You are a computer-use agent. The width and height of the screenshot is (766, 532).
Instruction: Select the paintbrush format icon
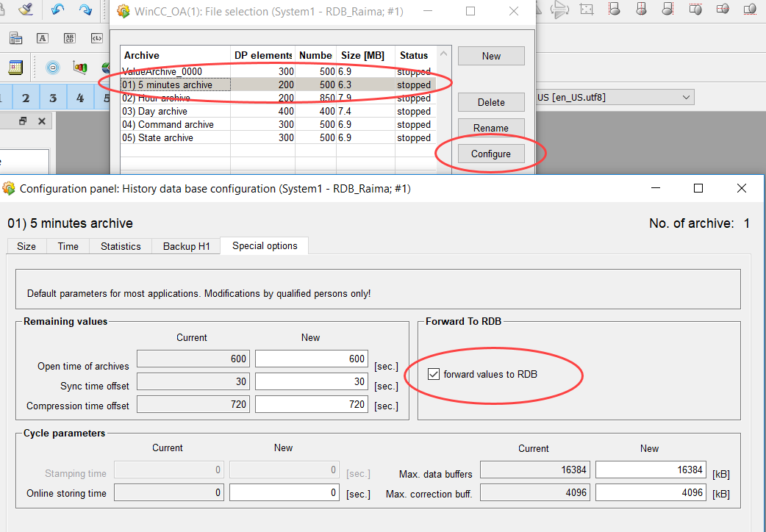pos(26,10)
